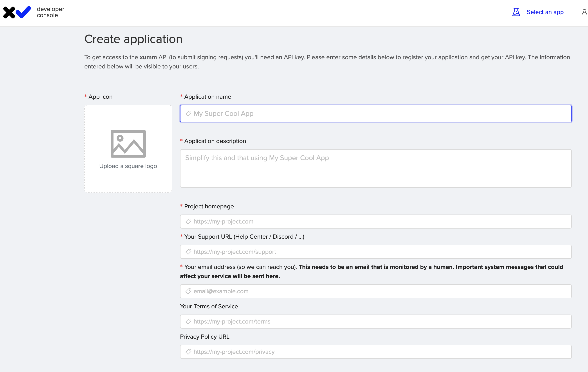Open the Select an app menu

click(545, 12)
